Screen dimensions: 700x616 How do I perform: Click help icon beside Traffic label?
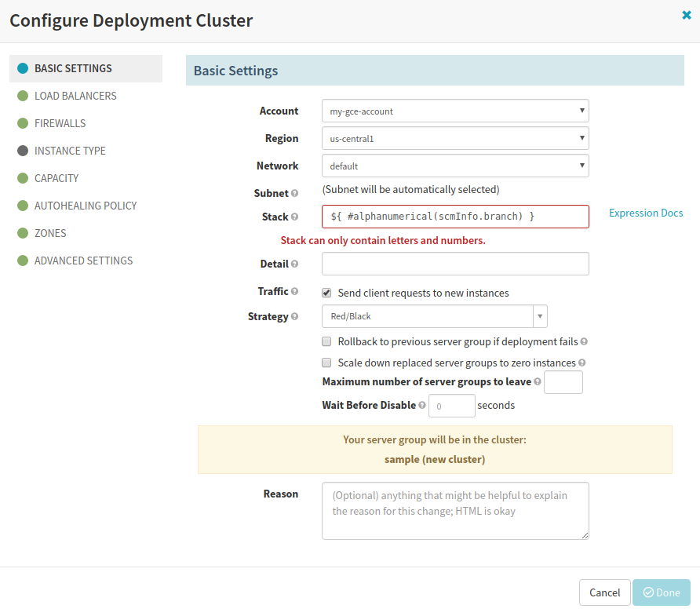(295, 291)
